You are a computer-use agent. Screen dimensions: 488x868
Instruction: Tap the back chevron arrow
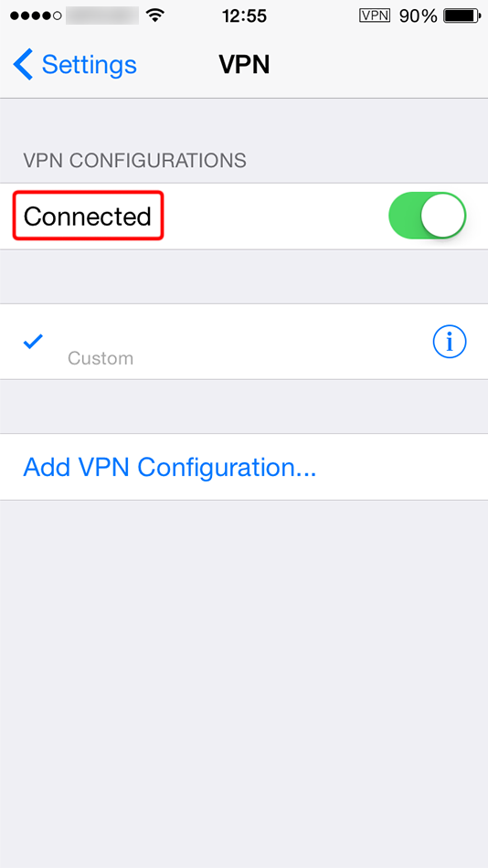[x=23, y=64]
